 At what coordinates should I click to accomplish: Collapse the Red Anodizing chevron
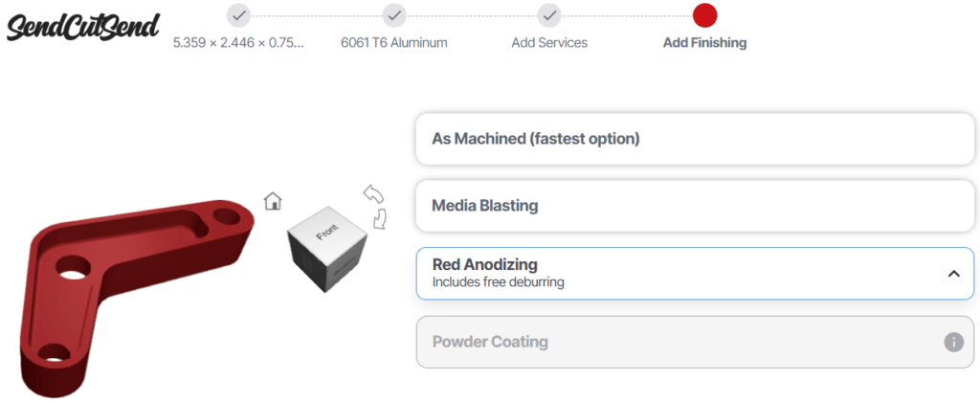[953, 273]
